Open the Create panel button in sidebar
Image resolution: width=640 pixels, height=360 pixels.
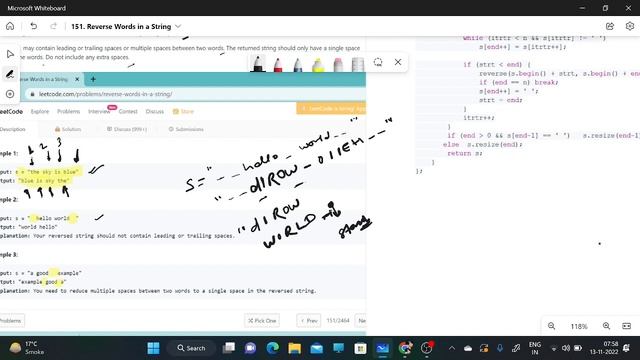[10, 94]
